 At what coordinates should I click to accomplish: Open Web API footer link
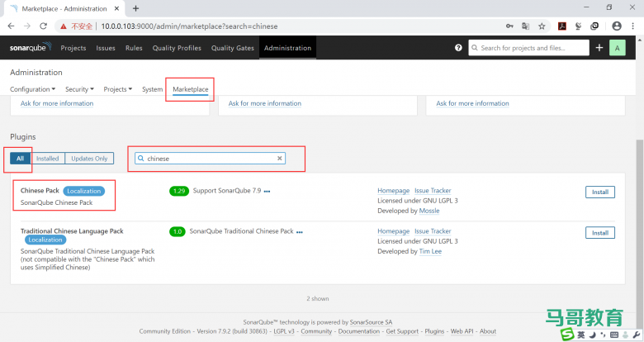pos(462,331)
